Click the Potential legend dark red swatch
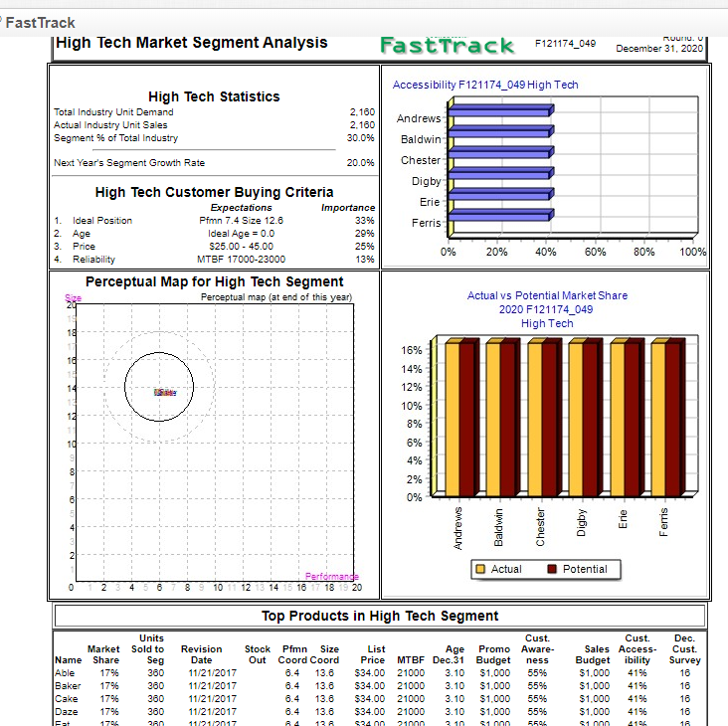This screenshot has height=726, width=728. [552, 569]
